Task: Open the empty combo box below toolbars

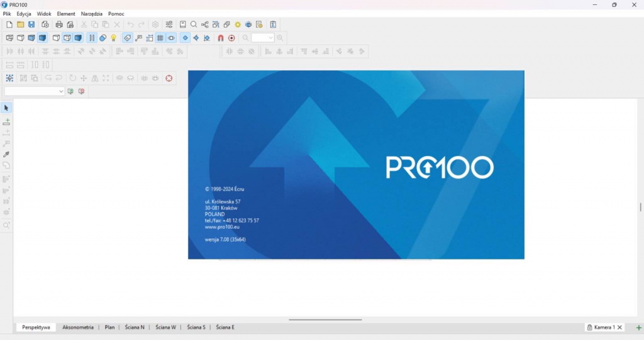Action: tap(61, 91)
